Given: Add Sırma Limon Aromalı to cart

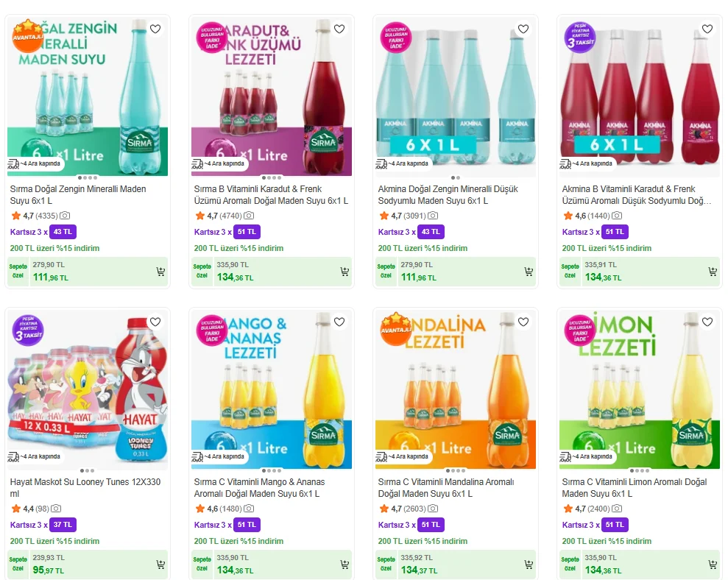Looking at the screenshot, I should click(713, 565).
